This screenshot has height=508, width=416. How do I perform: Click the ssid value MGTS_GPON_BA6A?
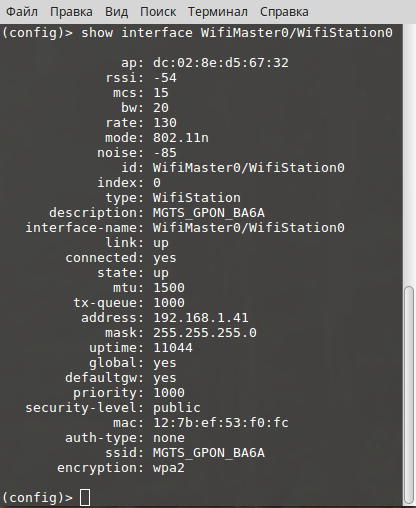click(209, 453)
